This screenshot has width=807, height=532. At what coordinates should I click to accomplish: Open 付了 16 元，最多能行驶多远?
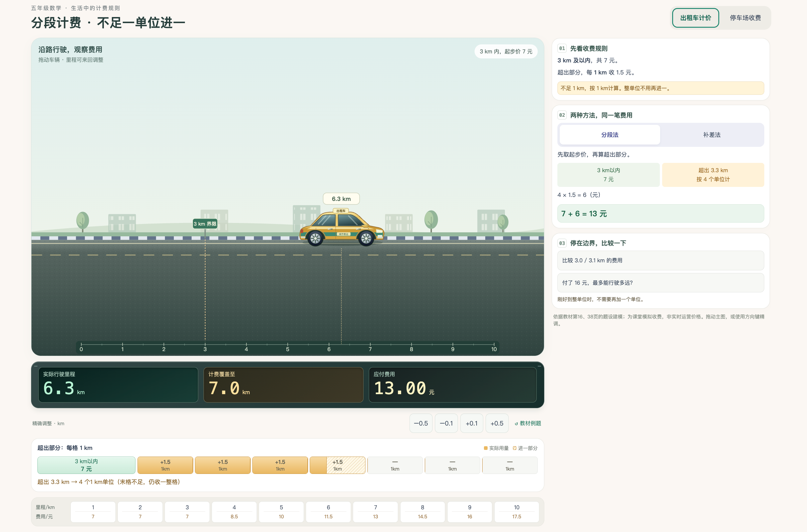point(660,283)
